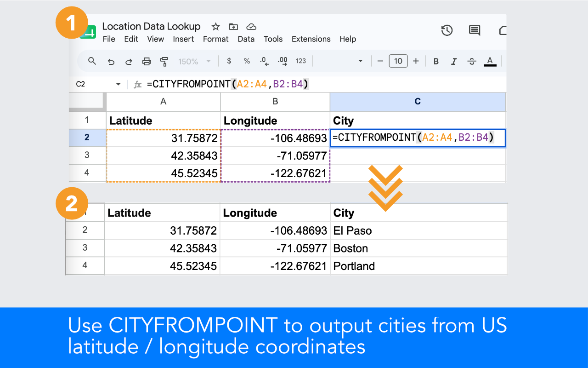This screenshot has width=588, height=368.
Task: Click the Latitude header cell in top sheet
Action: click(x=163, y=121)
